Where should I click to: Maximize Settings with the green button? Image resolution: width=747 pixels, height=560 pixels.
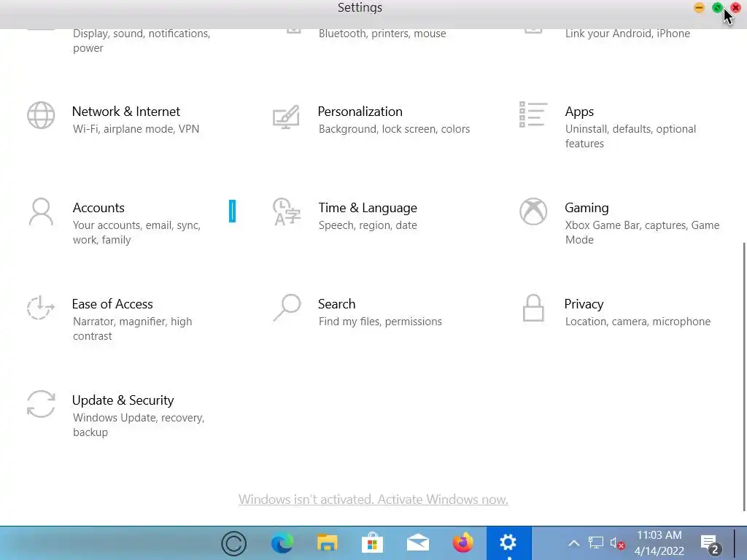point(717,7)
